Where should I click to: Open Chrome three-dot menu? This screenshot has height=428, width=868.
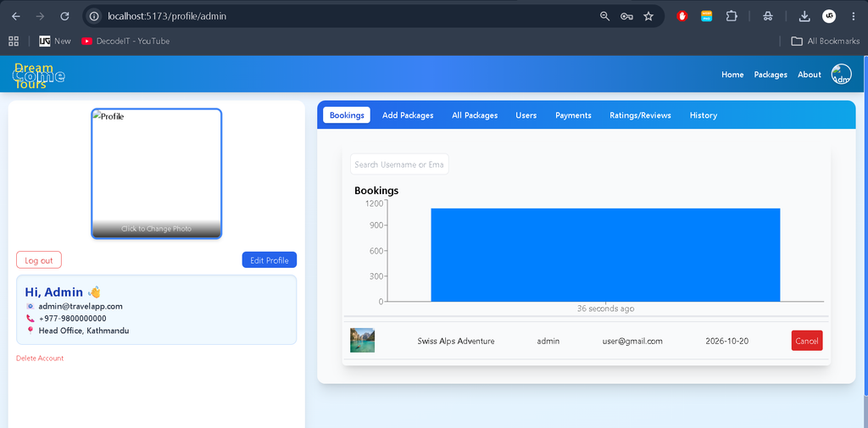click(x=853, y=17)
